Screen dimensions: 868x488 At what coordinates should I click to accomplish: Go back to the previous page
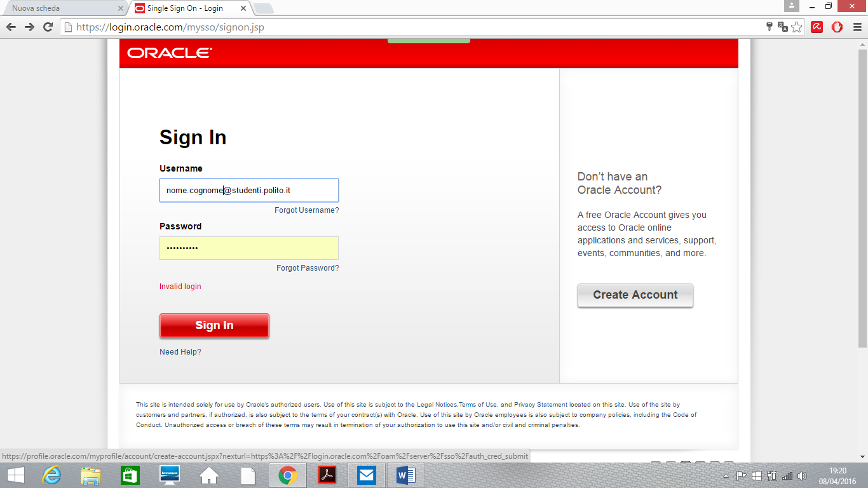pos(11,27)
